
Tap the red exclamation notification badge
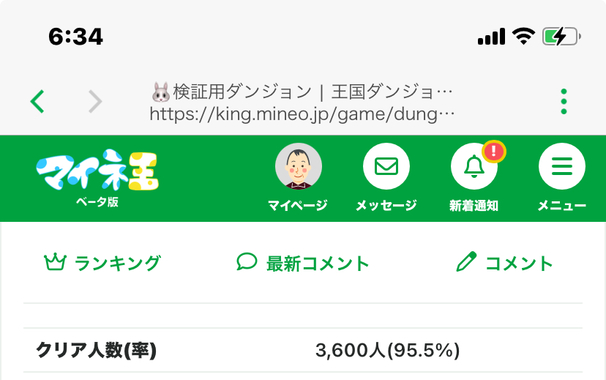[494, 151]
